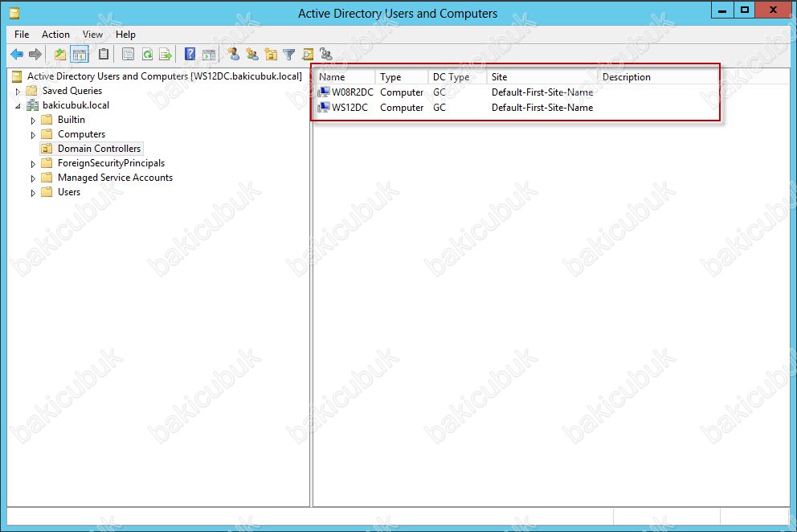Select the WS12DC row name
Screen dimensions: 797x532
click(x=349, y=108)
